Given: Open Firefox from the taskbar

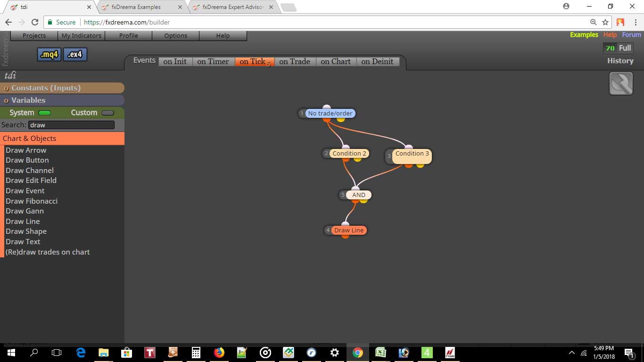Looking at the screenshot, I should click(x=219, y=353).
